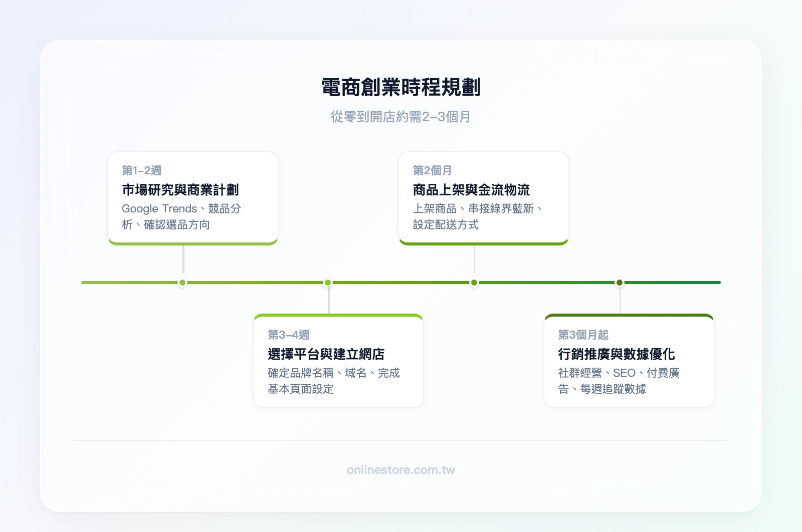Select the 從零到開店約需2–3個月 subtitle
Image resolution: width=802 pixels, height=532 pixels.
click(401, 116)
